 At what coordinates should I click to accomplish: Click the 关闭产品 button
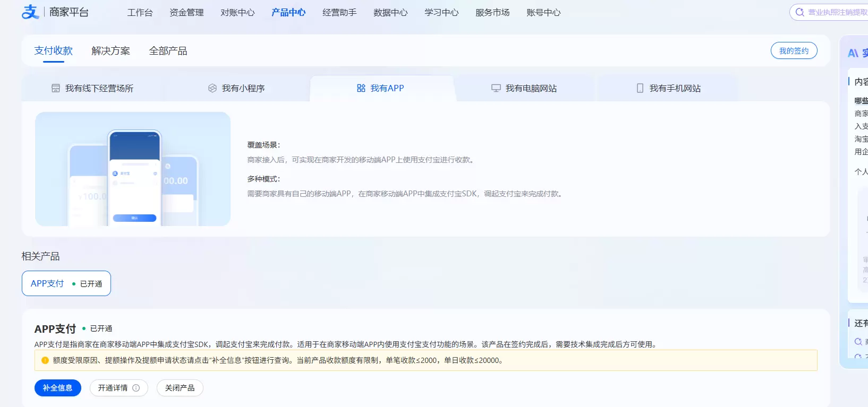tap(180, 388)
